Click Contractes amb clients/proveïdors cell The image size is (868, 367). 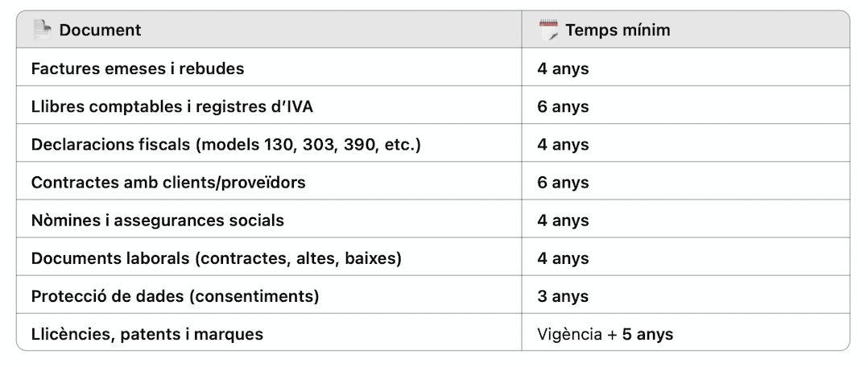[269, 182]
